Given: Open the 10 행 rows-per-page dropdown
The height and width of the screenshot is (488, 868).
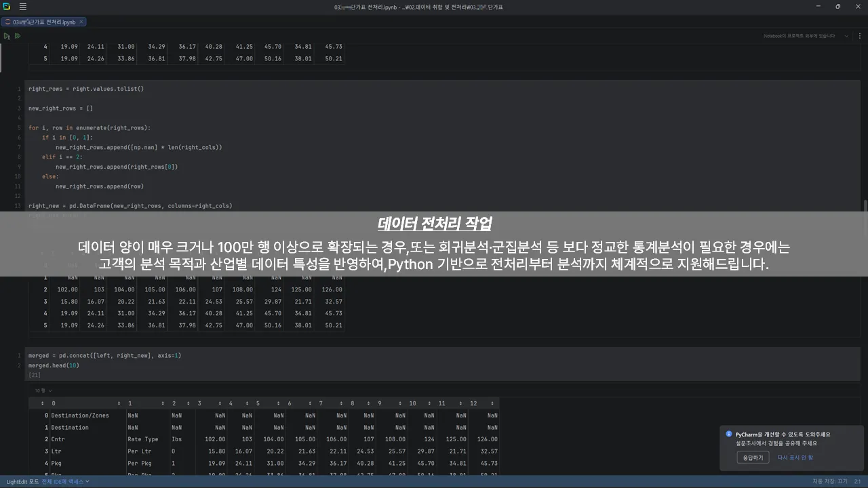Looking at the screenshot, I should pyautogui.click(x=43, y=390).
